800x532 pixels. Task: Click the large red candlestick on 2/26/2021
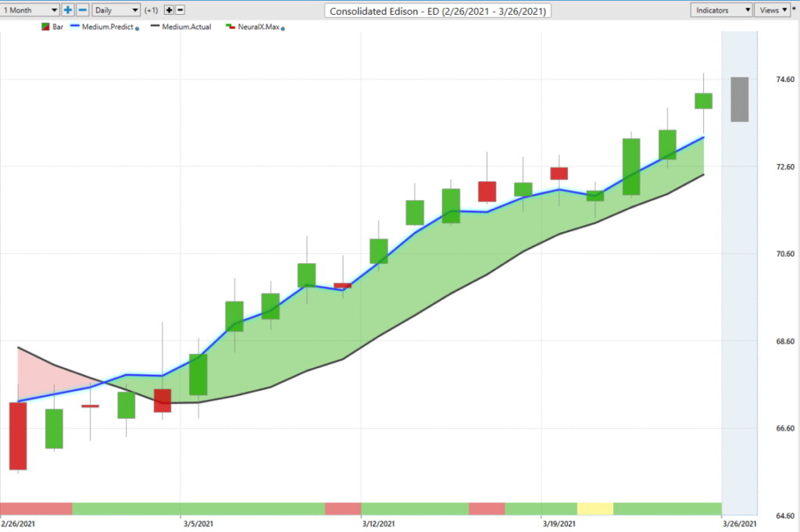18,436
